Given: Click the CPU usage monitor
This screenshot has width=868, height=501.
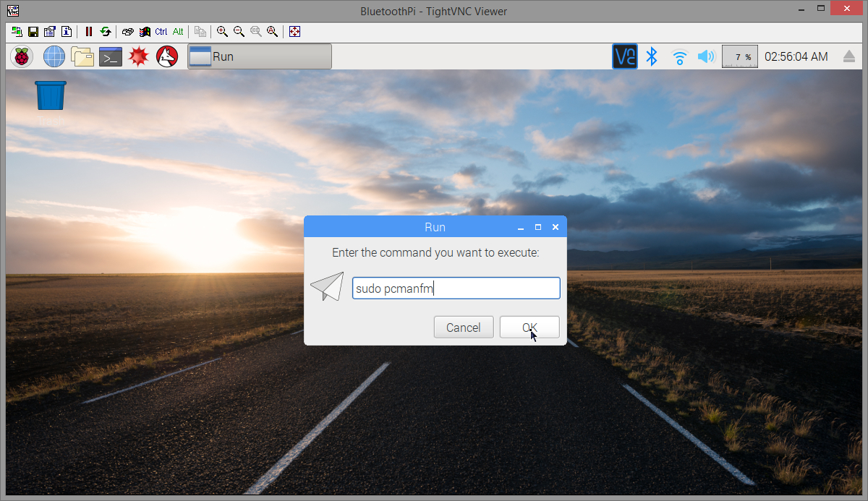Looking at the screenshot, I should pyautogui.click(x=740, y=56).
